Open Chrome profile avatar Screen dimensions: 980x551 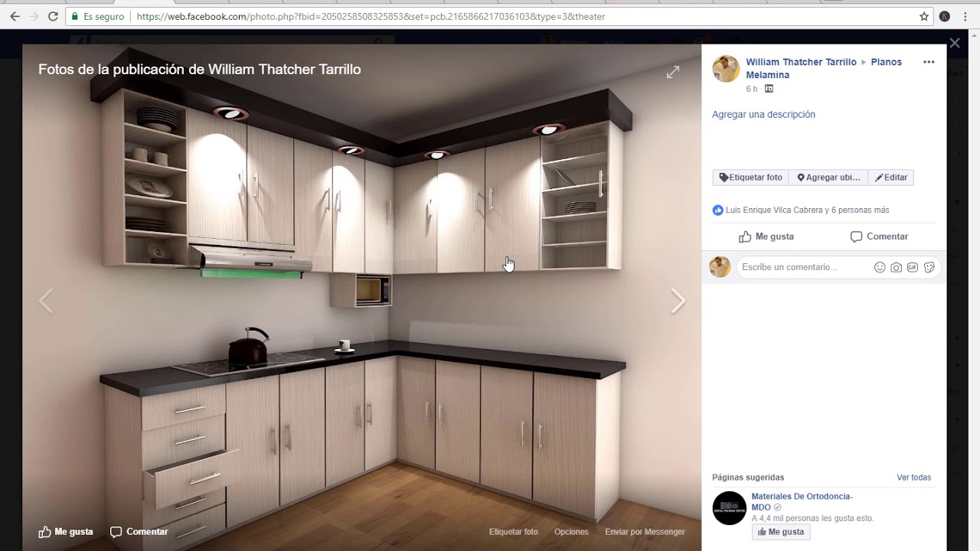(x=945, y=16)
